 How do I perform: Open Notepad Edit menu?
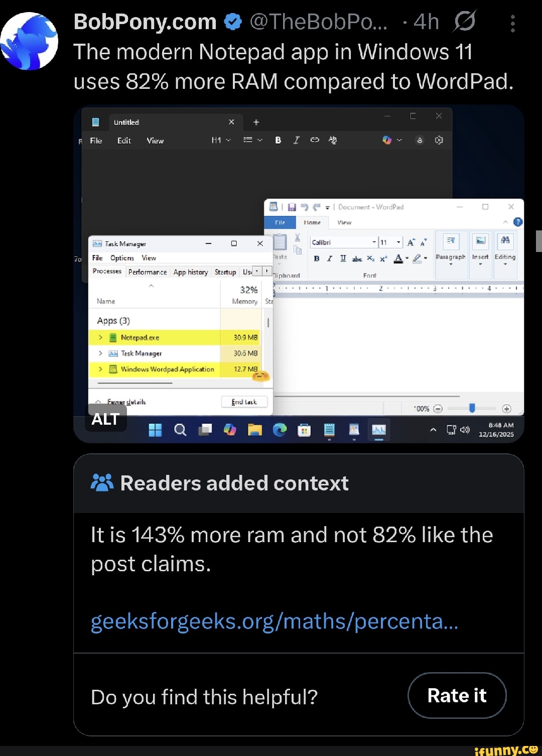[124, 141]
